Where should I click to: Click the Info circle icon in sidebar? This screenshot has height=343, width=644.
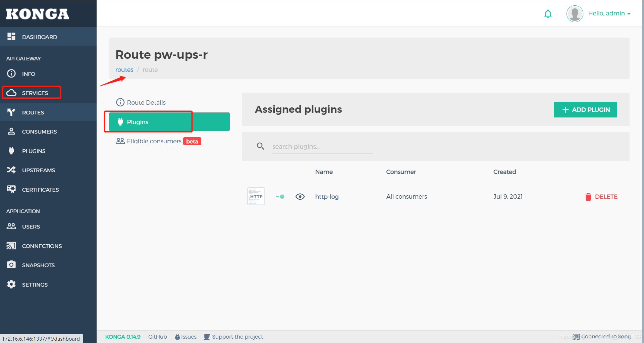click(x=11, y=73)
